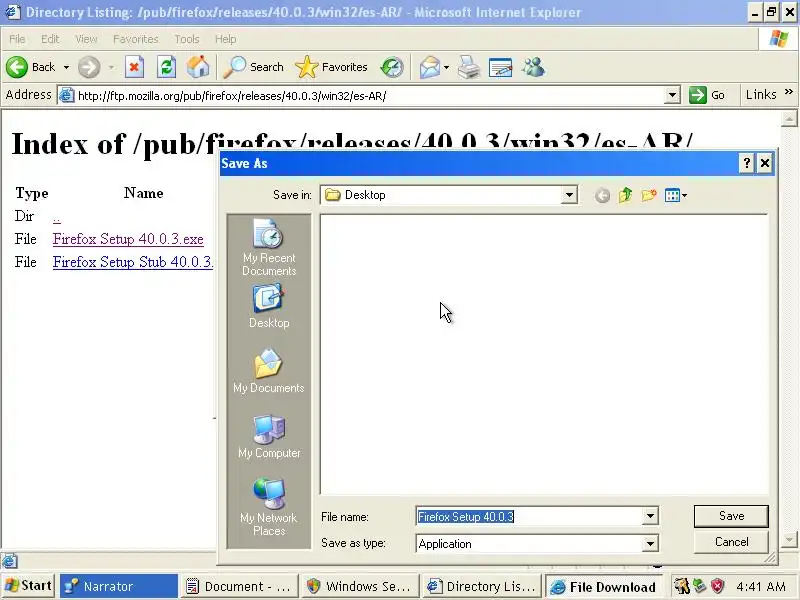The height and width of the screenshot is (600, 800).
Task: Click the red security shield tray icon
Action: (718, 586)
